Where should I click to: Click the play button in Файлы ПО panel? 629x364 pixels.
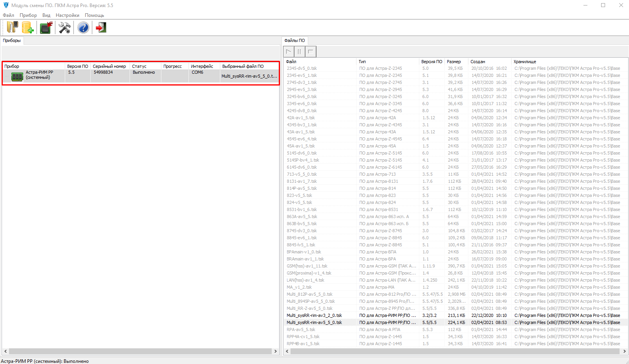289,51
